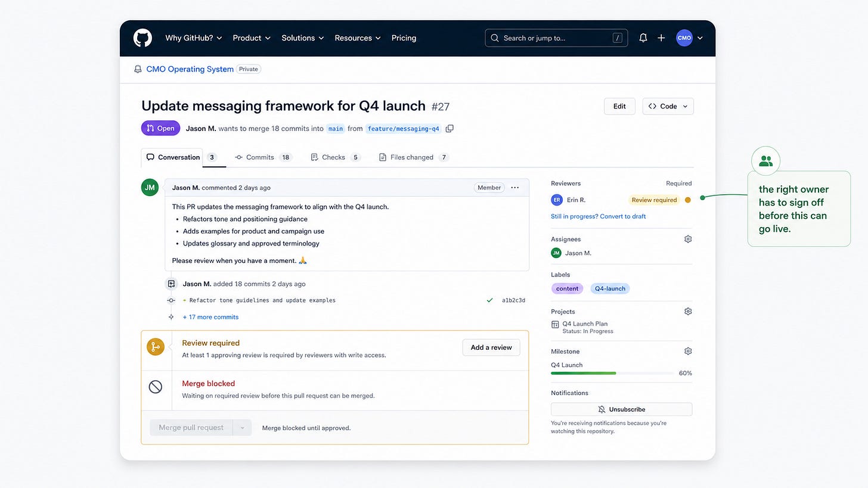Open the Pricing page
868x488 pixels.
pyautogui.click(x=404, y=38)
